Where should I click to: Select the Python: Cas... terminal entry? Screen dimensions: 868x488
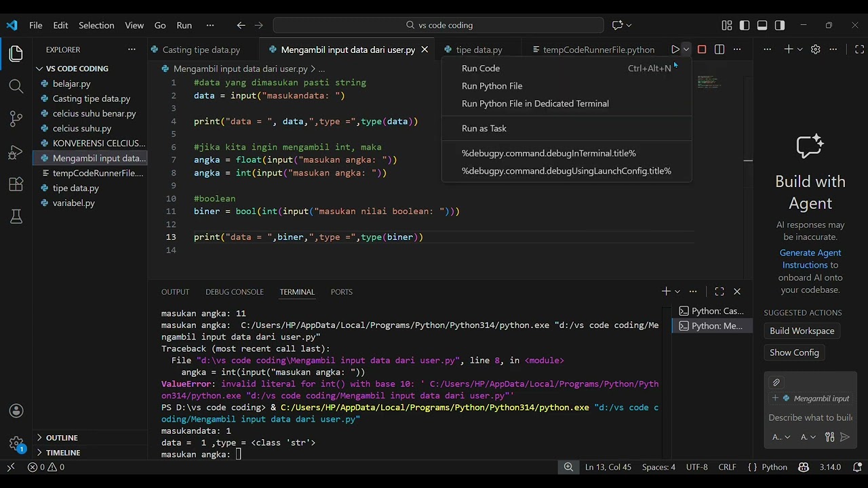pos(711,311)
